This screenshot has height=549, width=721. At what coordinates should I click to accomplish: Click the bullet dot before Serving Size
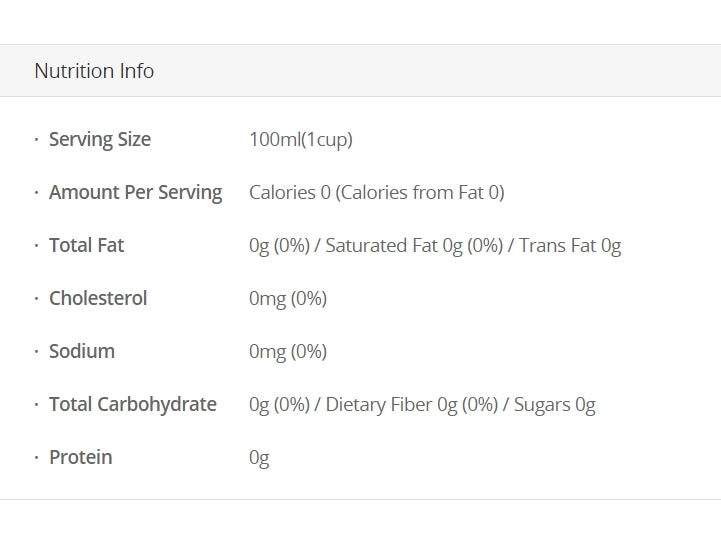pos(37,140)
